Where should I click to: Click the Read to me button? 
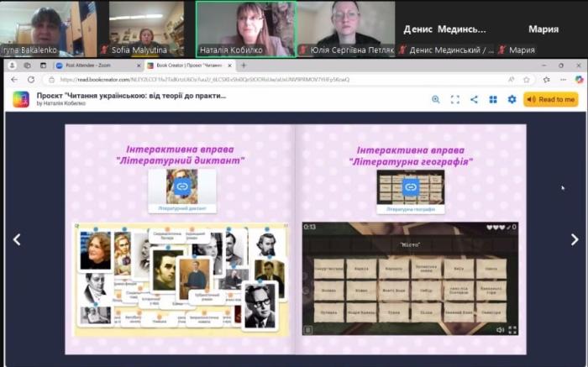[550, 99]
